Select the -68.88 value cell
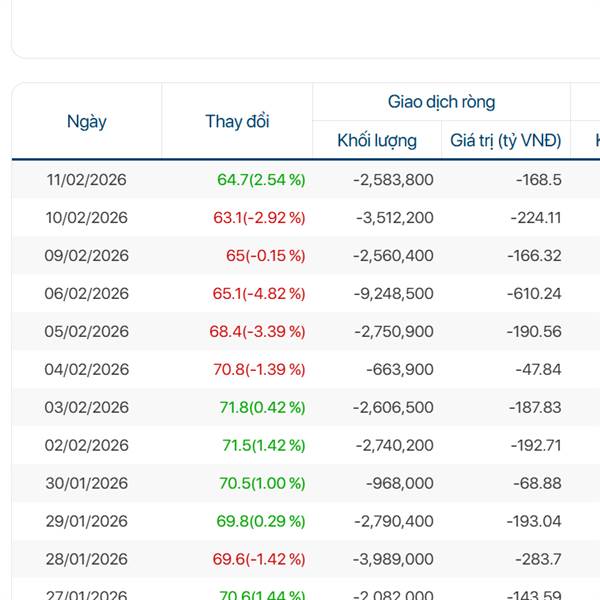This screenshot has height=600, width=600. (x=540, y=484)
